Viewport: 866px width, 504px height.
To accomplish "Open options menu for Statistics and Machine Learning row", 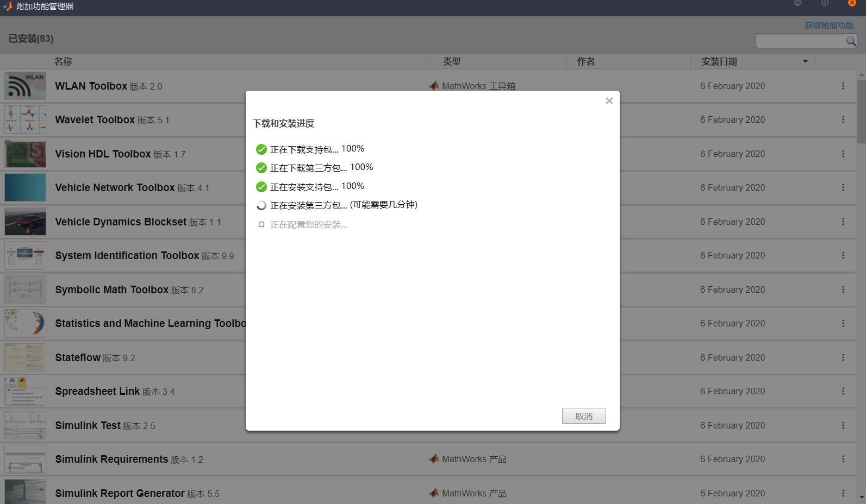I will [843, 323].
